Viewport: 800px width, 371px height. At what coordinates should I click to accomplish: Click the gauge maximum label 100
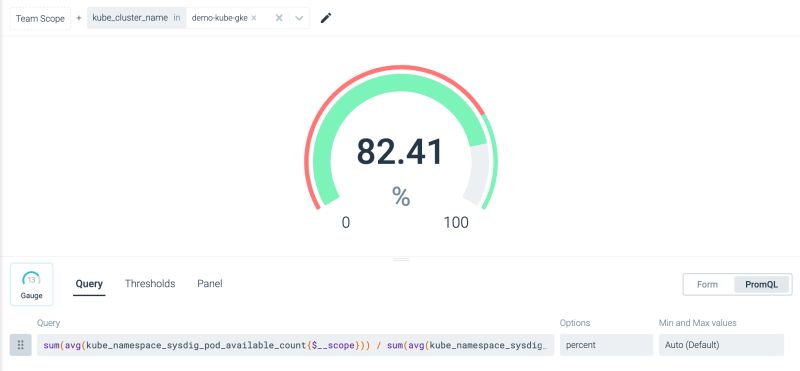(456, 222)
